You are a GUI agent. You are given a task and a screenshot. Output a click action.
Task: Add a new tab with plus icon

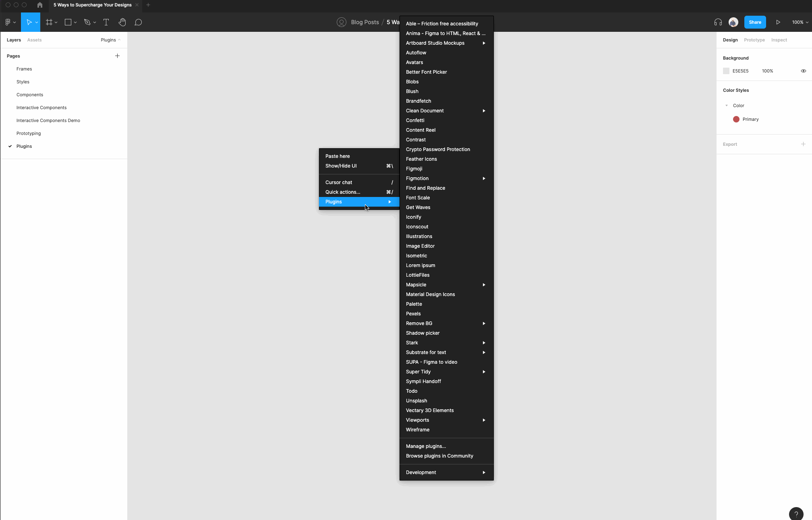tap(148, 5)
